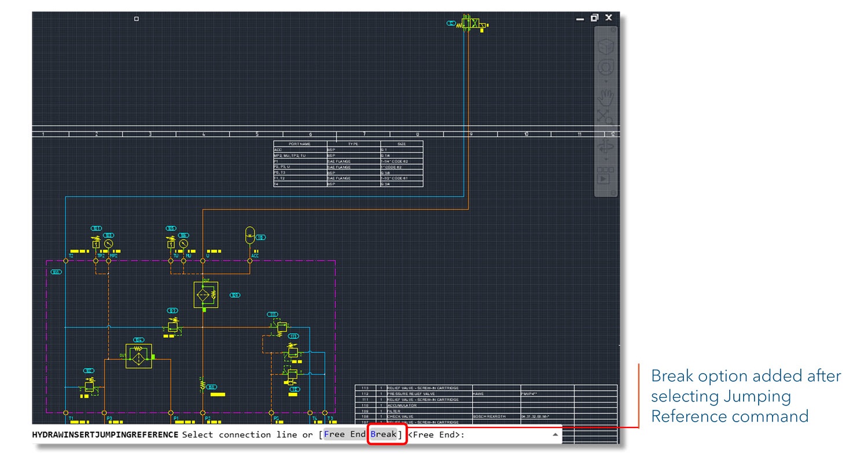Click the ViewCube icon at top of navigation bar
This screenshot has height=472, width=868.
pos(606,46)
